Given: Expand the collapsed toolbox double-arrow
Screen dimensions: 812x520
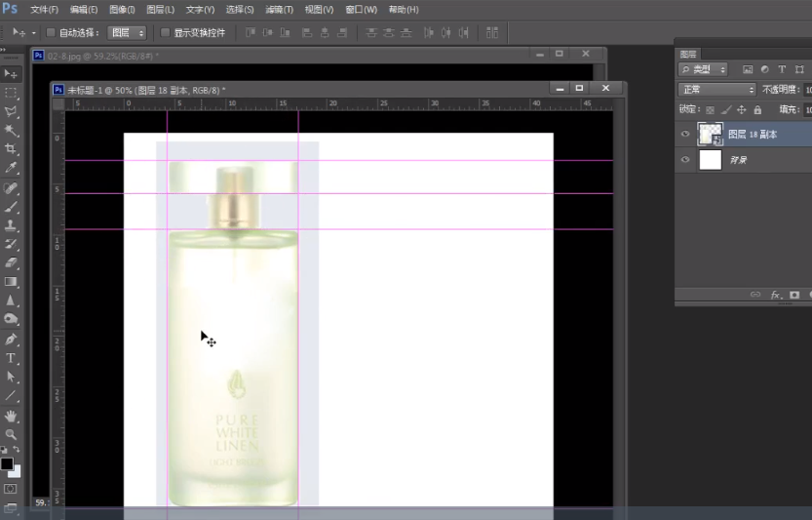Looking at the screenshot, I should tap(3, 51).
